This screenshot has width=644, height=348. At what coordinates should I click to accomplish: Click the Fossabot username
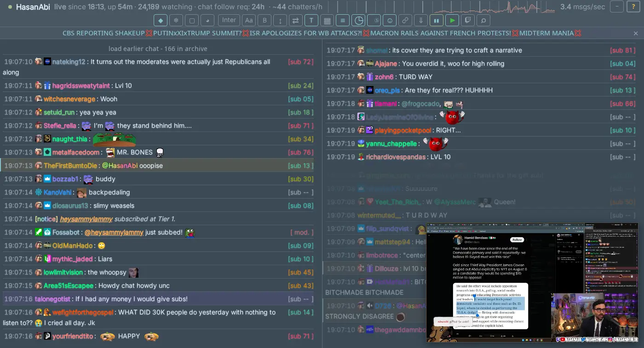(x=66, y=232)
